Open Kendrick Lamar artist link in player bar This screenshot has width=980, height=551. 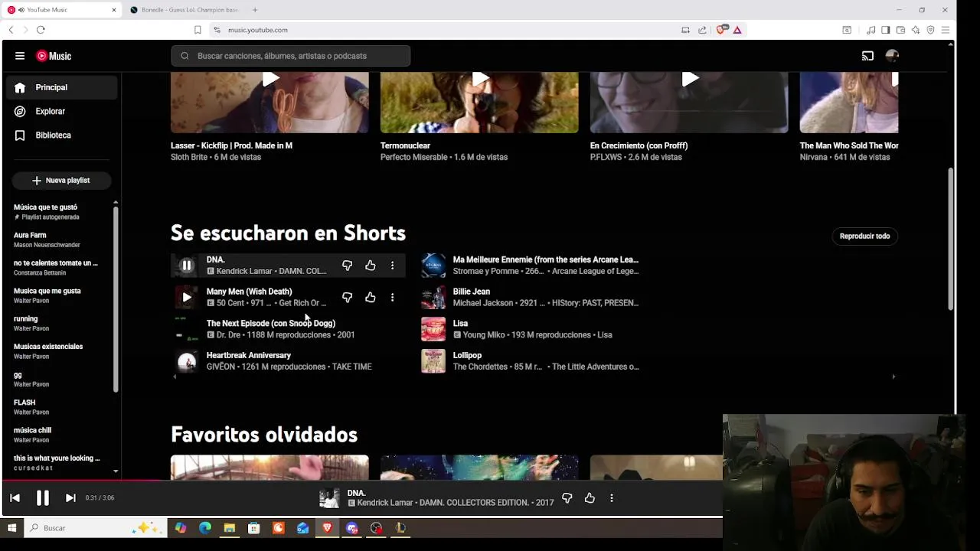pos(385,503)
